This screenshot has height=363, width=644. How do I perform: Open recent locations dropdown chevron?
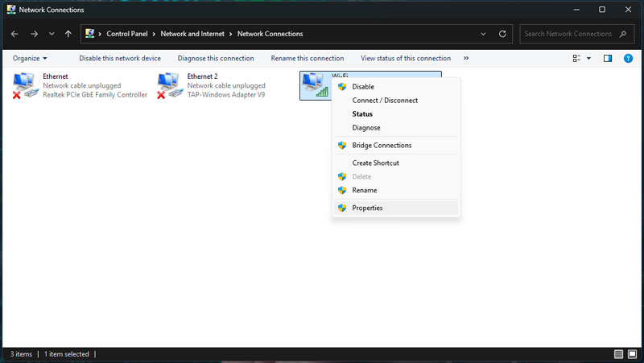coord(52,34)
